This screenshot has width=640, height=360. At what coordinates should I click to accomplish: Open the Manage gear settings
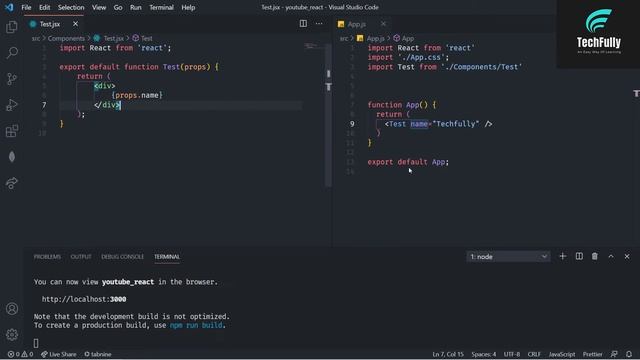coord(12,335)
